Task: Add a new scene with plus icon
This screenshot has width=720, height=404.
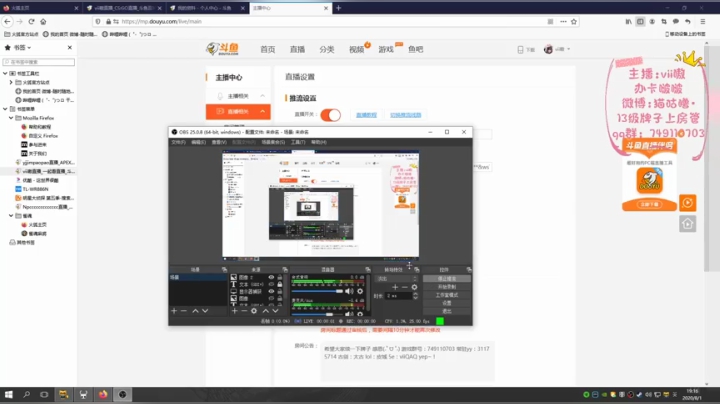Action: [x=174, y=311]
